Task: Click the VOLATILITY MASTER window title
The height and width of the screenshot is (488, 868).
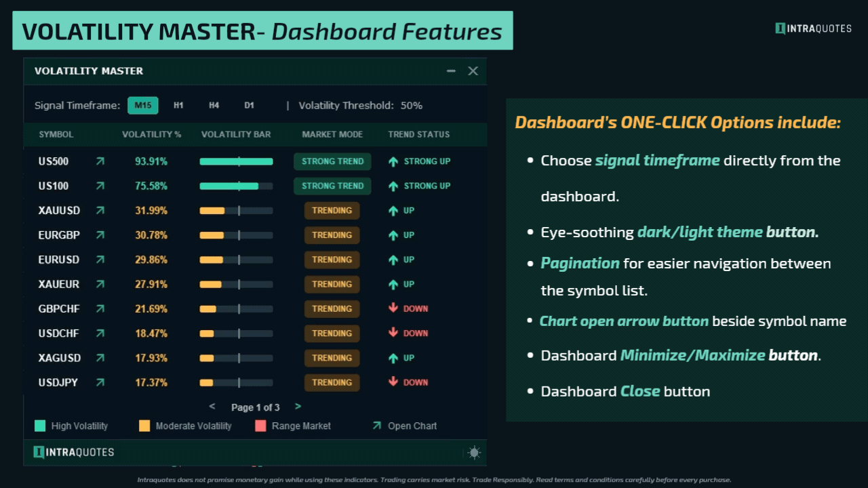Action: pos(89,71)
